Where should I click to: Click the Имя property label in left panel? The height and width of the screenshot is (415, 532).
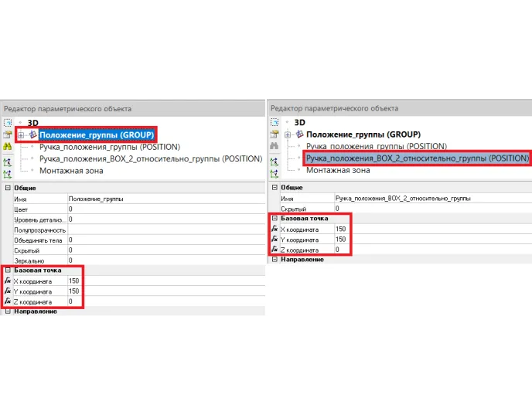click(20, 199)
